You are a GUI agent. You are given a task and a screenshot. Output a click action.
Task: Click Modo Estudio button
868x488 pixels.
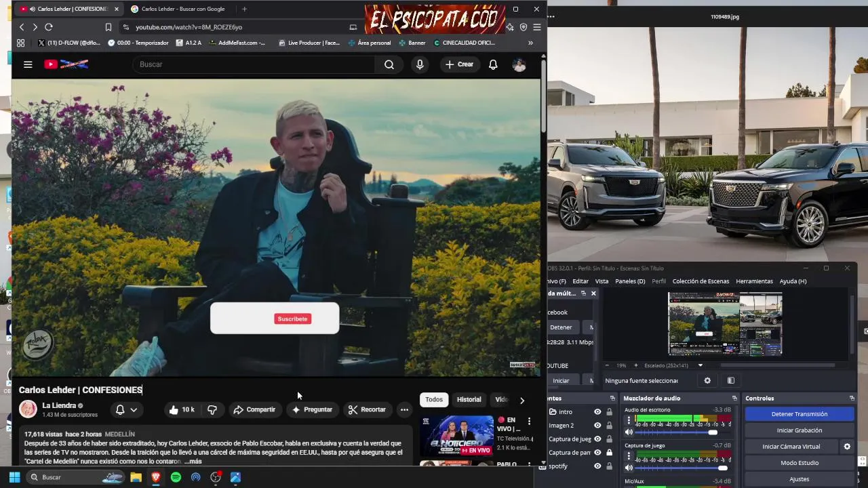[x=799, y=463]
